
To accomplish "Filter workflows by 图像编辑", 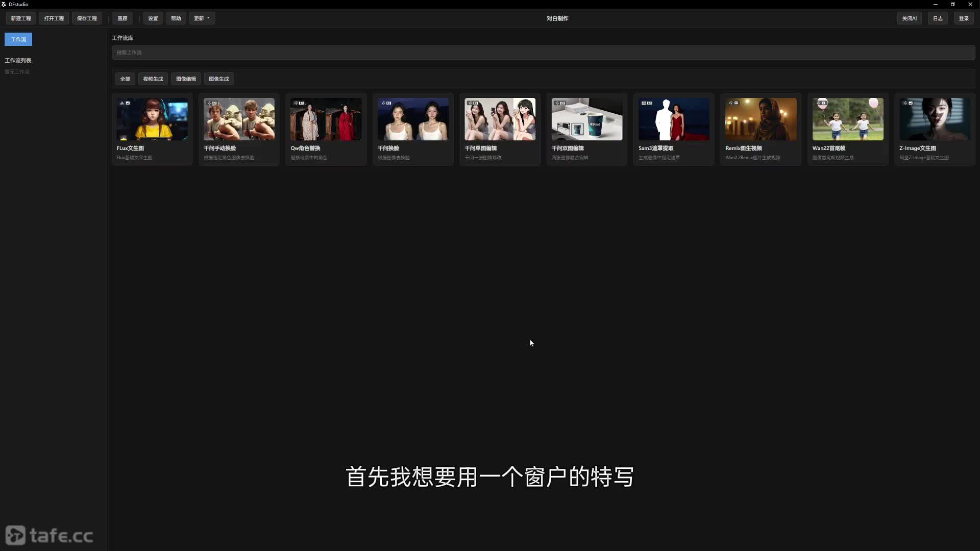I will 186,79.
